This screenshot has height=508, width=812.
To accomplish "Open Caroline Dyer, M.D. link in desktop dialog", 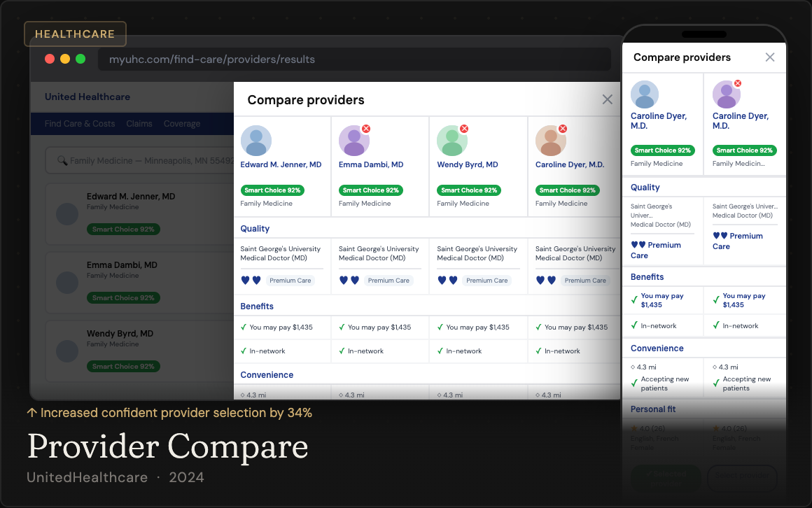I will point(570,164).
